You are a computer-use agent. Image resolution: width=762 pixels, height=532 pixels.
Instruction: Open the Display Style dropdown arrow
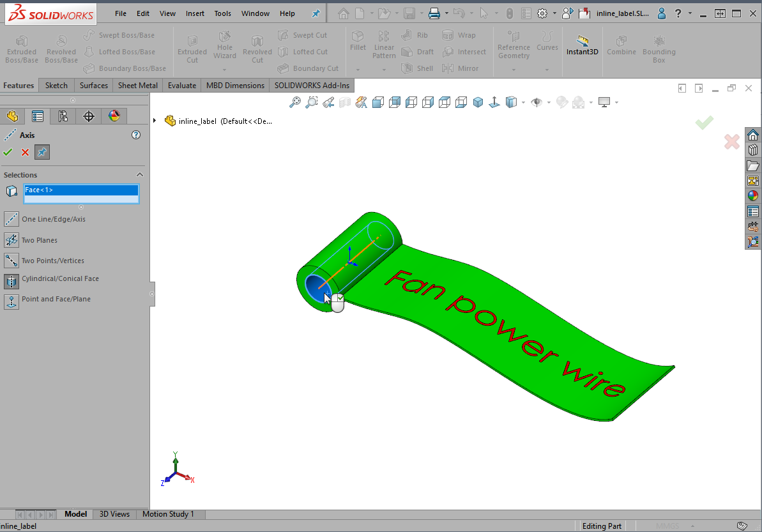pos(523,103)
